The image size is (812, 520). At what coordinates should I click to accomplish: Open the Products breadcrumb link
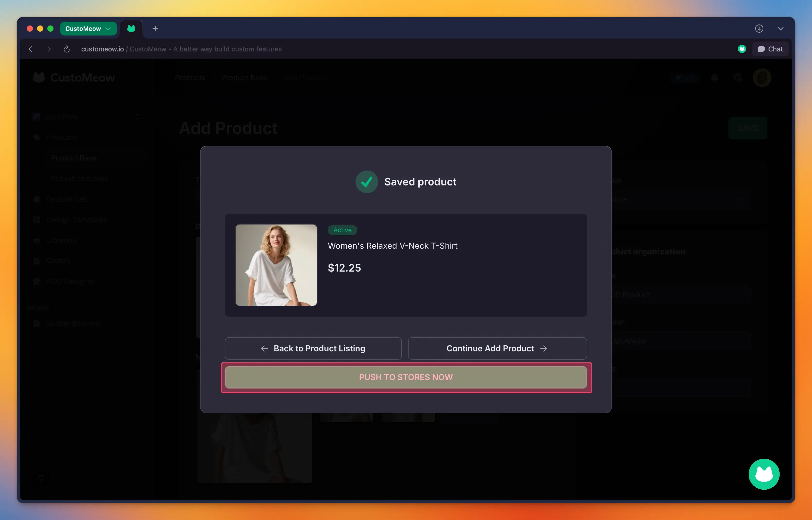click(190, 78)
